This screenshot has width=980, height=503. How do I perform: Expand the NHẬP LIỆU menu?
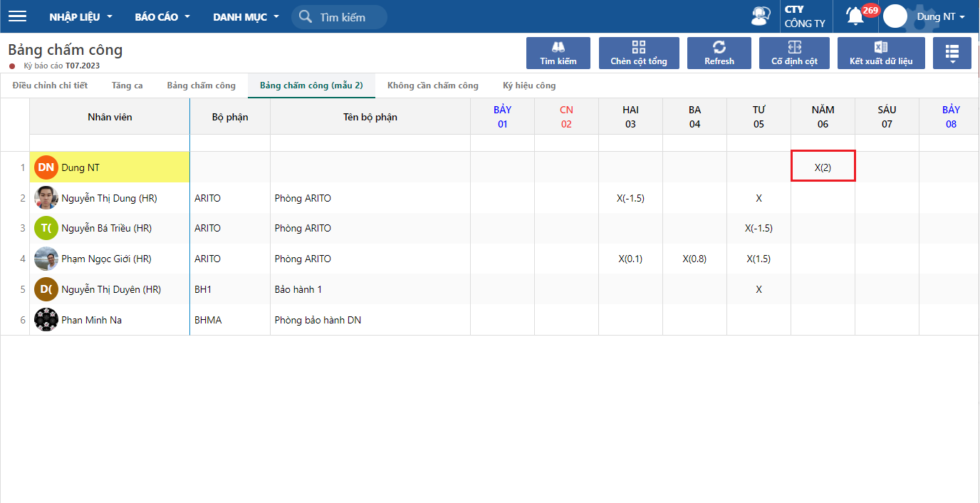[80, 17]
